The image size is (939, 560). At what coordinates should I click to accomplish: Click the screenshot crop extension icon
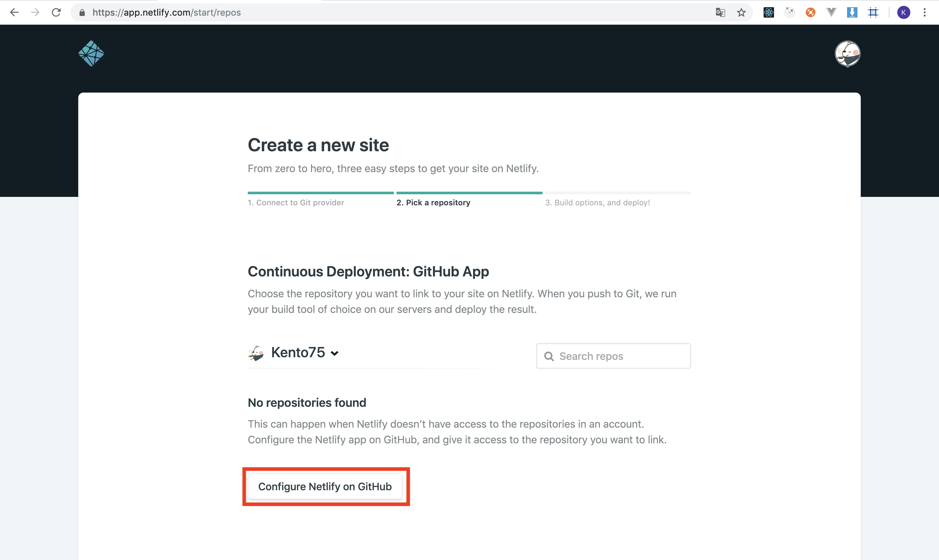[x=873, y=12]
